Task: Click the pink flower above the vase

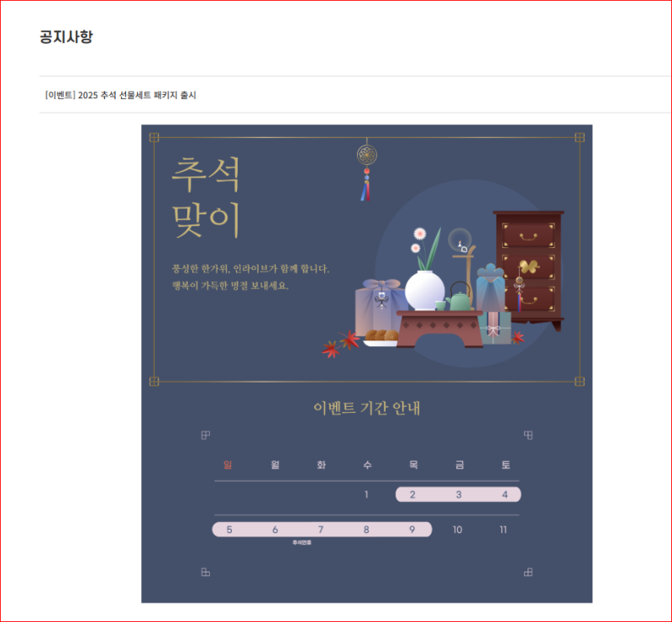Action: pos(419,234)
